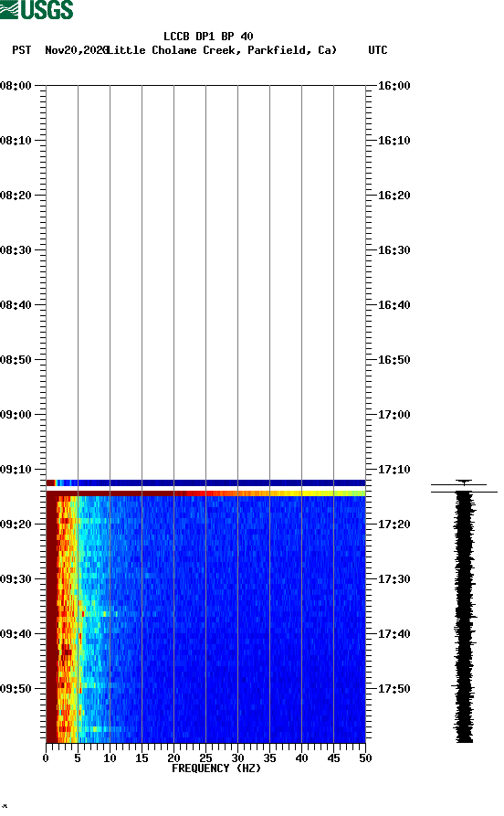The height and width of the screenshot is (816, 504).
Task: Click the '50' frequency axis label
Action: click(x=365, y=758)
